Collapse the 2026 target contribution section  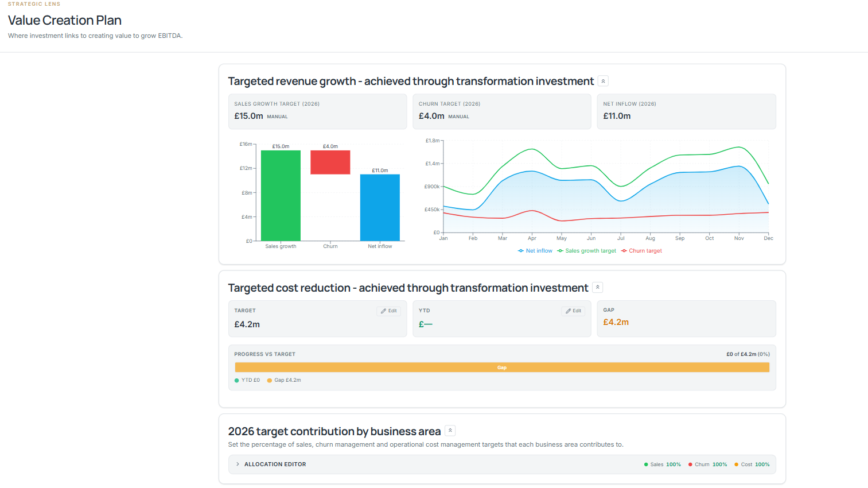[450, 431]
